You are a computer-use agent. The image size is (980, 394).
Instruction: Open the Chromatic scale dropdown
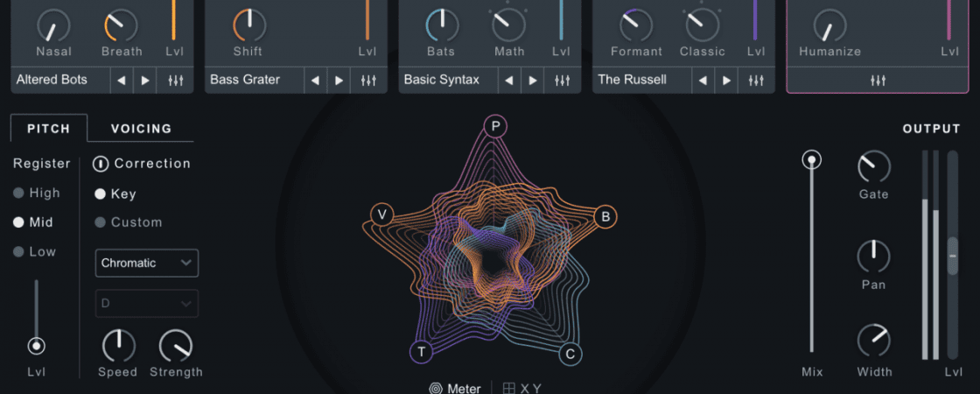147,263
